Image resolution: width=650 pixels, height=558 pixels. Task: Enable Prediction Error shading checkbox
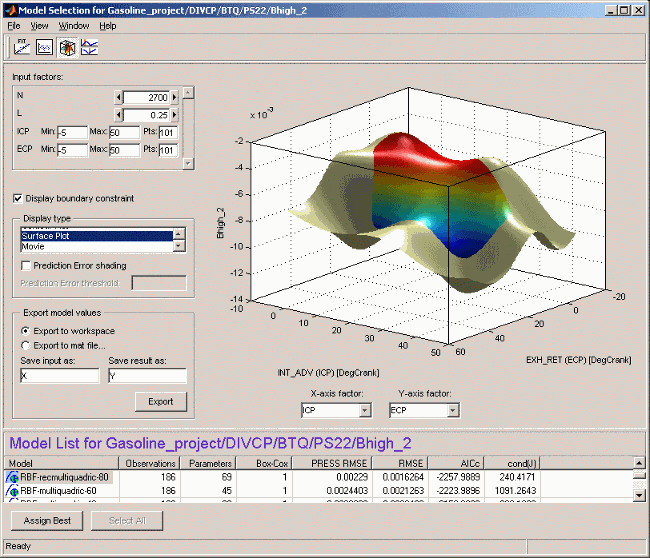25,265
